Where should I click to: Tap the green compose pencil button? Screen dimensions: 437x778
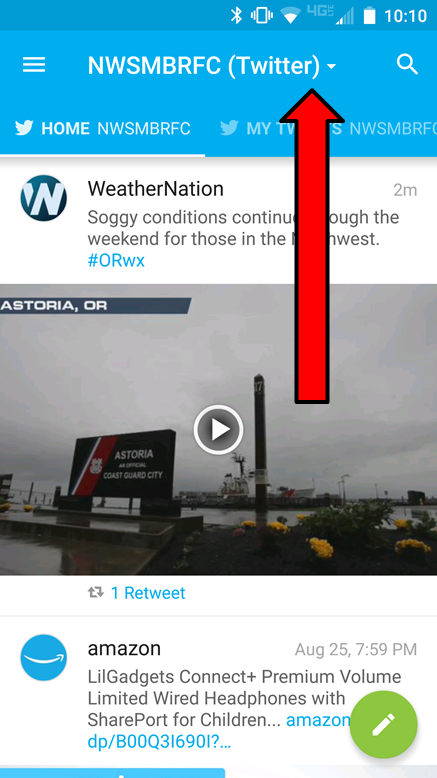click(383, 725)
